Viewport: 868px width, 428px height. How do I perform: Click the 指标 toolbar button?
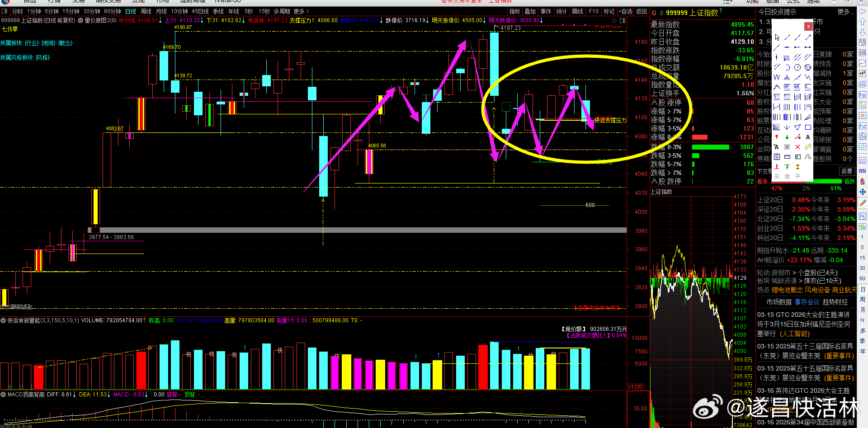[x=514, y=11]
